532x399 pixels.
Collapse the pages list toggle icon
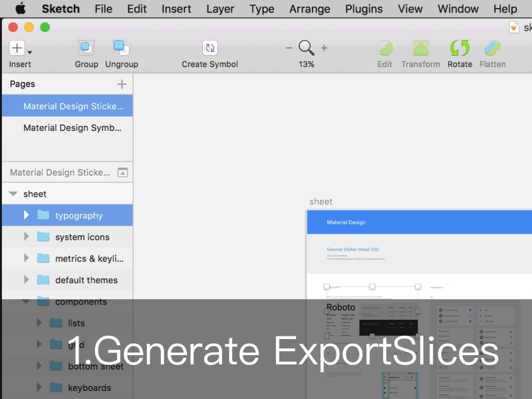[122, 172]
